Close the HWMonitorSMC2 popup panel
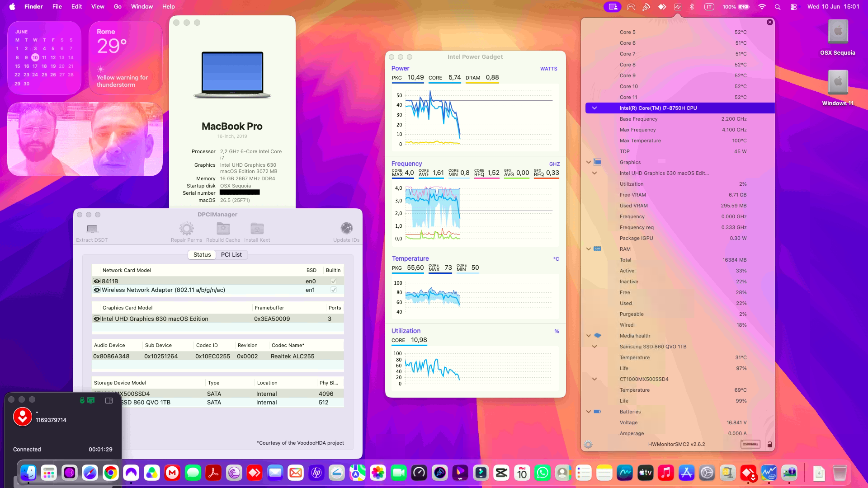The width and height of the screenshot is (868, 488). (769, 22)
